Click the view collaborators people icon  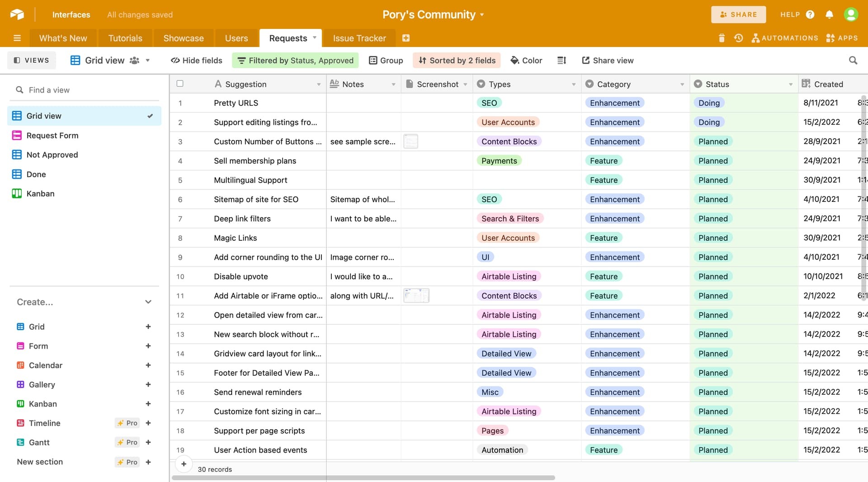click(x=134, y=61)
